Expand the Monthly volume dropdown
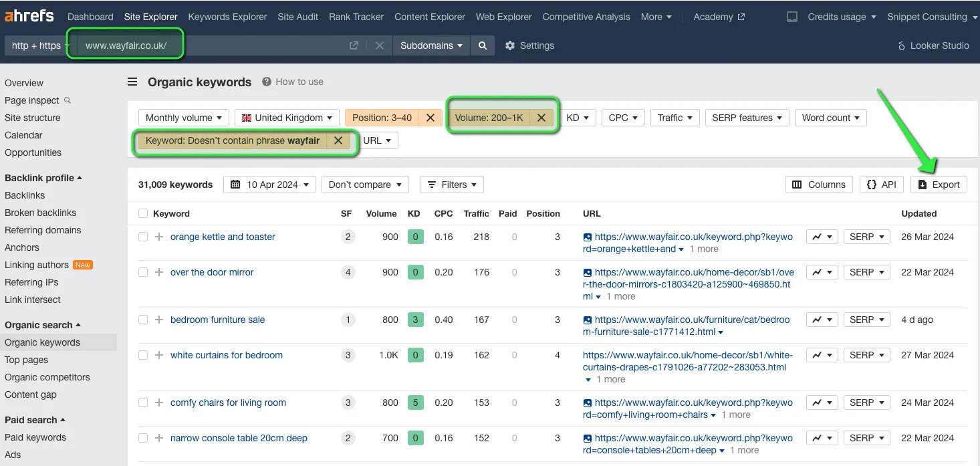Viewport: 980px width, 466px height. click(x=184, y=118)
